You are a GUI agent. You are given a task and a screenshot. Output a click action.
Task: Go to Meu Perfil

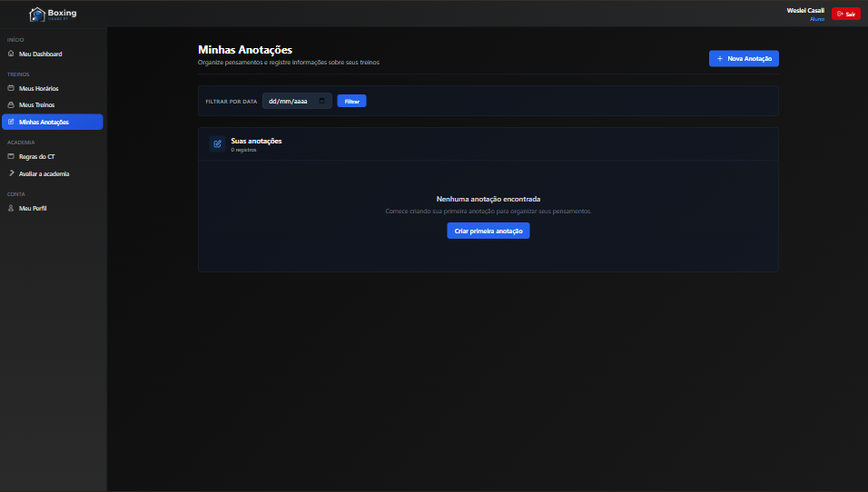click(x=53, y=208)
